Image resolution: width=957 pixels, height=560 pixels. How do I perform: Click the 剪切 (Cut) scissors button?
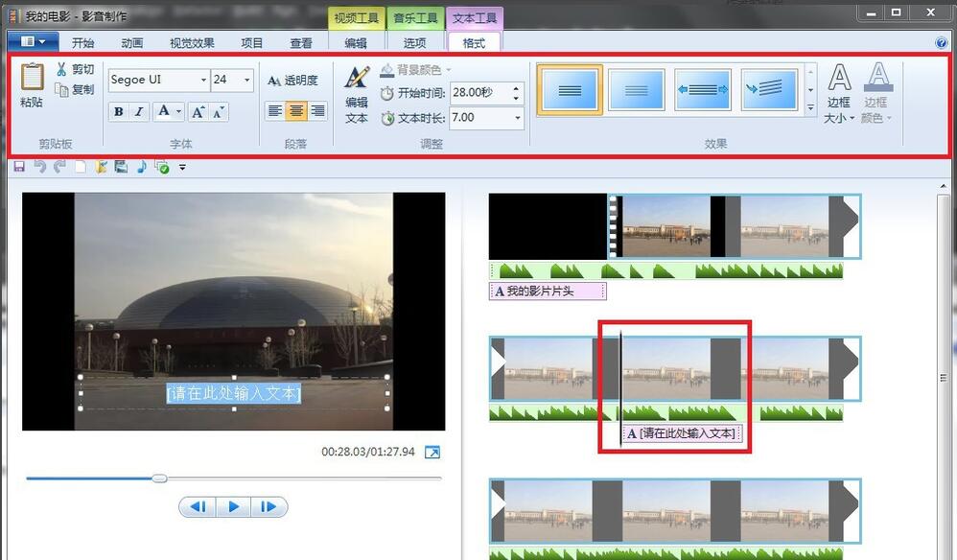click(x=75, y=69)
